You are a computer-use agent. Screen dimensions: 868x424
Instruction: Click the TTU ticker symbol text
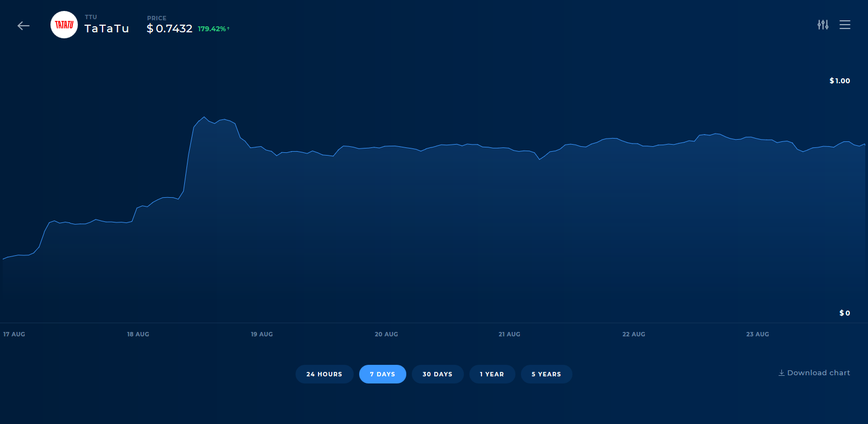click(x=91, y=17)
